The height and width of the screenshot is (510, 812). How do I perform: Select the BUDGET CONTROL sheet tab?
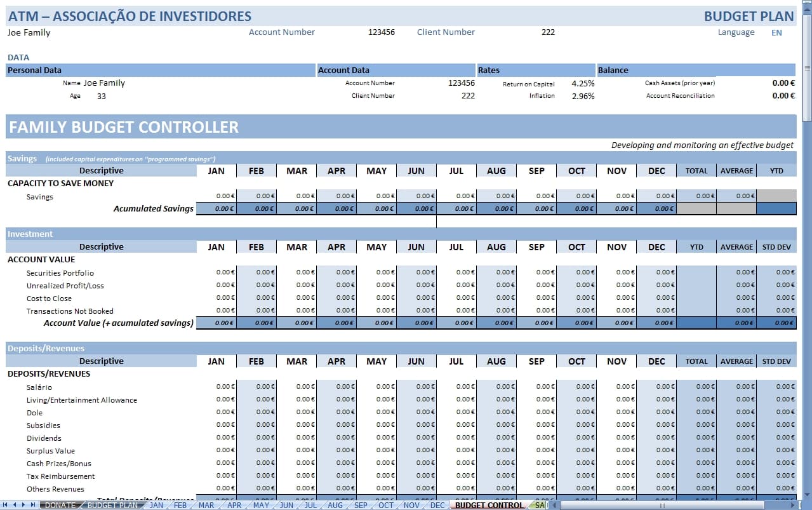pos(489,505)
